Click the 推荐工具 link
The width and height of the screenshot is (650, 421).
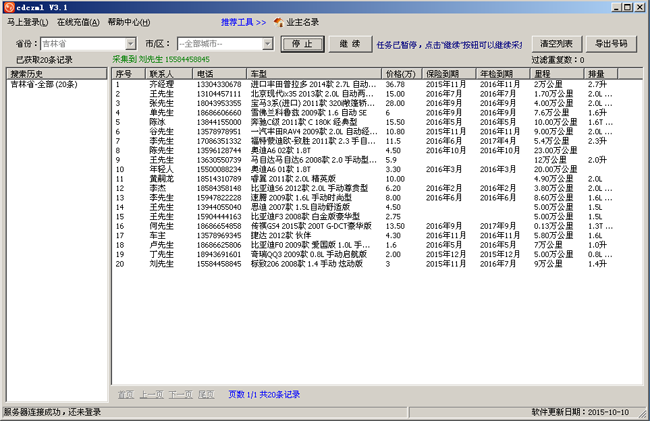point(243,21)
